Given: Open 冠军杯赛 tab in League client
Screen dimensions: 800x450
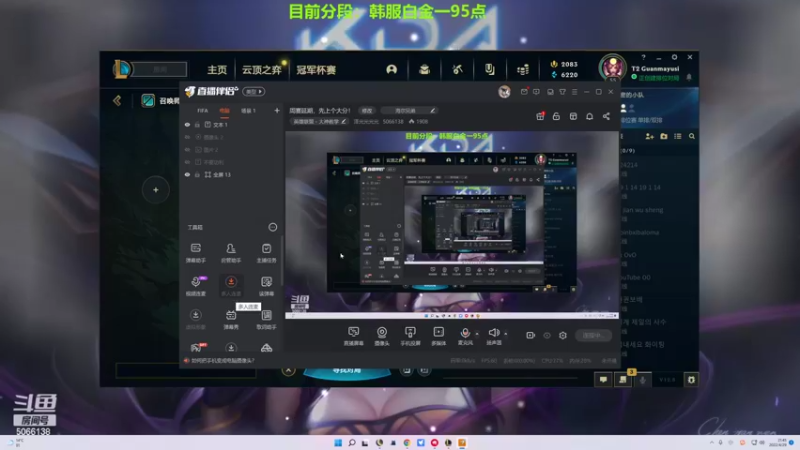Looking at the screenshot, I should tap(316, 70).
